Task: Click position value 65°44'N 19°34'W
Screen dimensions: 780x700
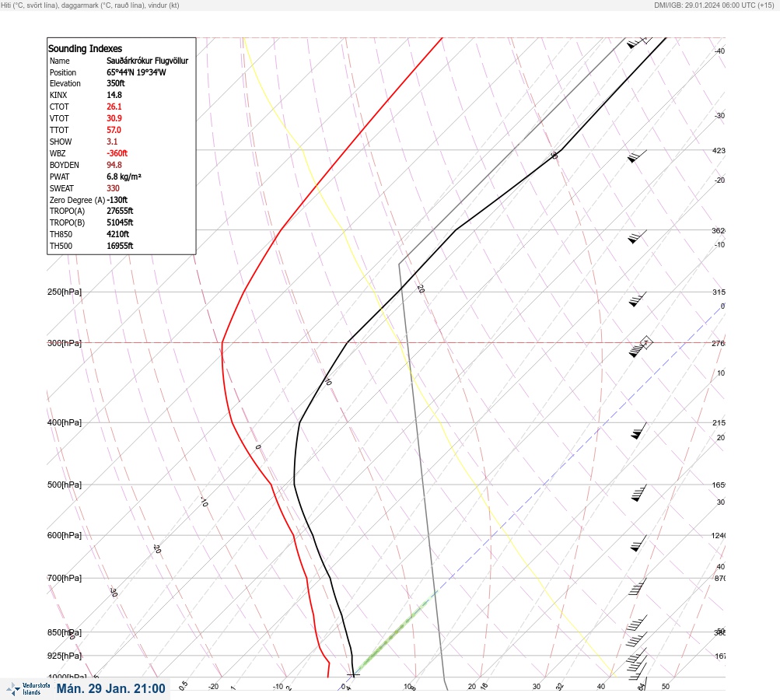Action: (136, 72)
